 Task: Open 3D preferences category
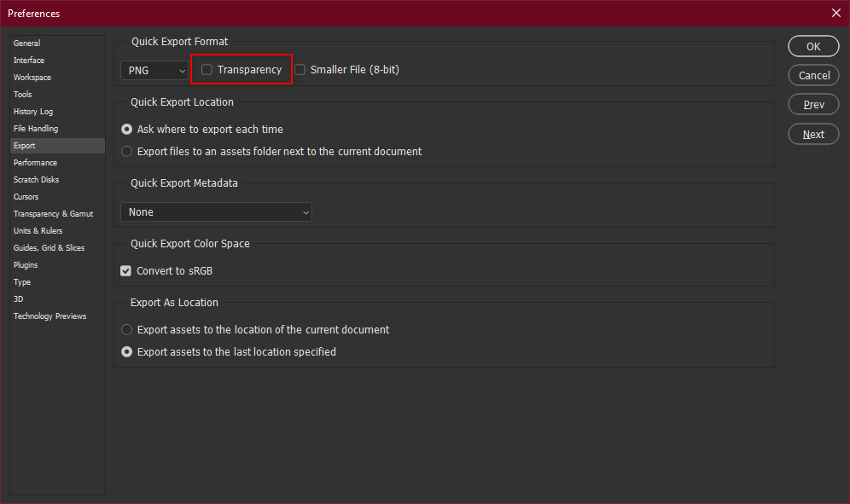tap(57, 299)
